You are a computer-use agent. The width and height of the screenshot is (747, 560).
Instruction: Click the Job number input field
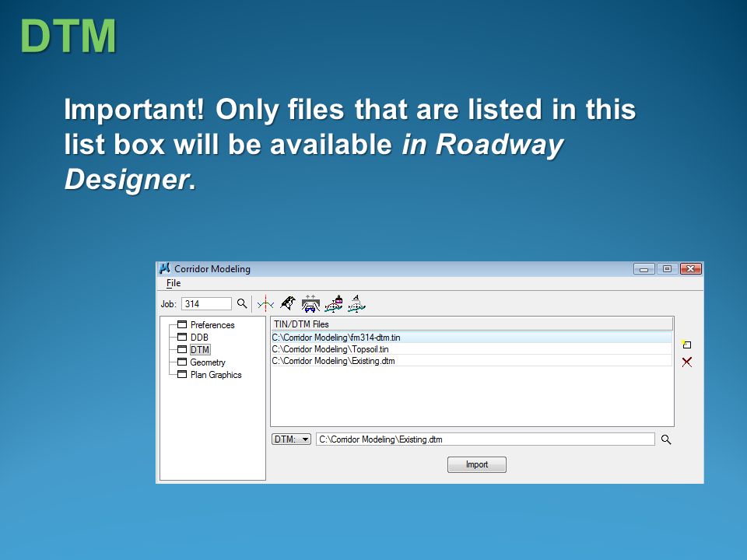pos(206,304)
